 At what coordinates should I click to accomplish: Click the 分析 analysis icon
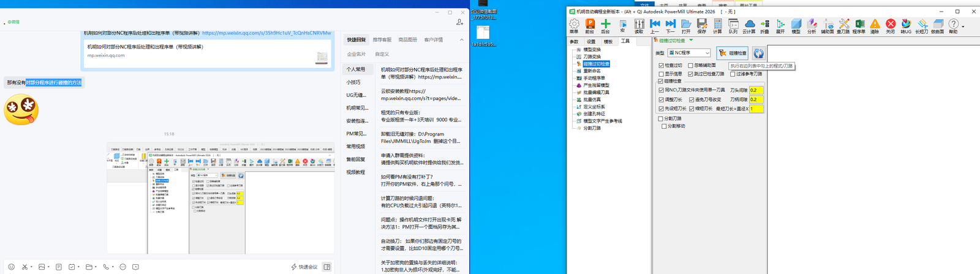coord(812,25)
